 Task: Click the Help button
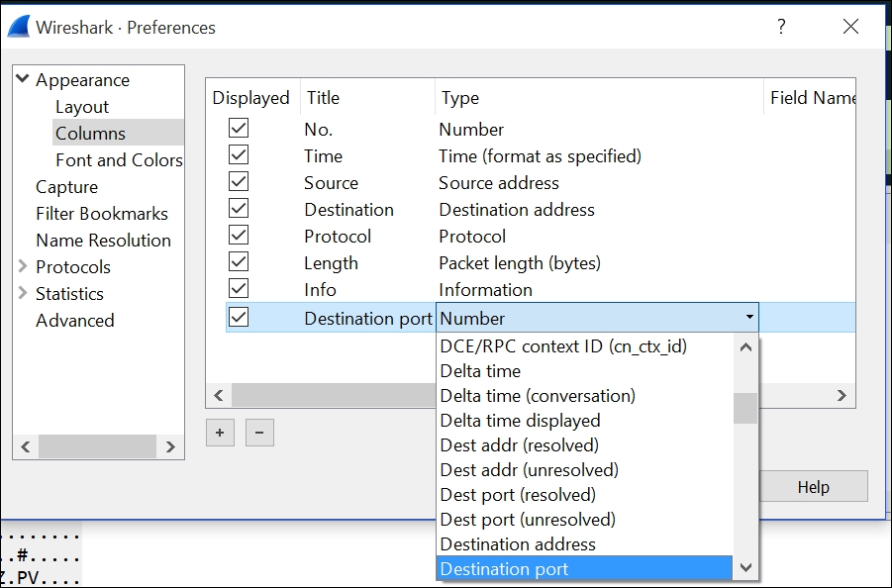pyautogui.click(x=814, y=487)
